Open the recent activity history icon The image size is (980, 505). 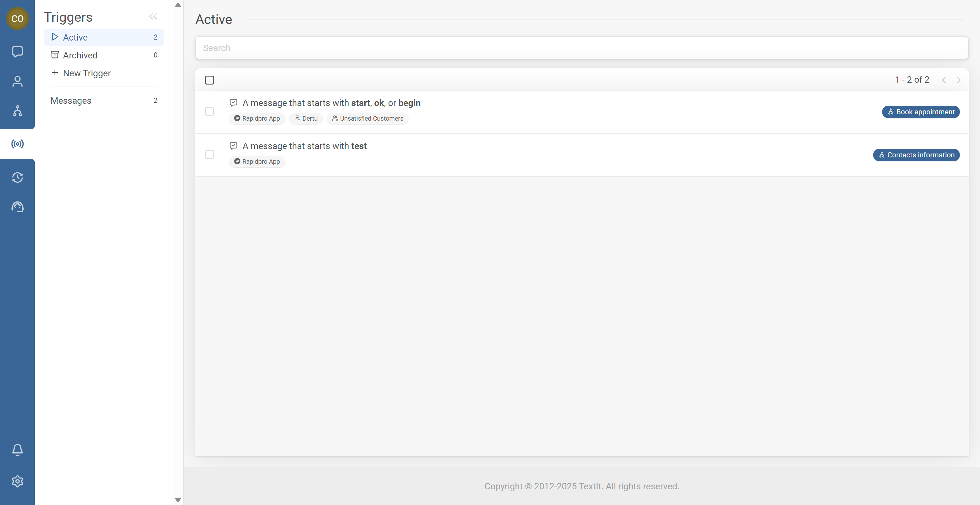(x=17, y=177)
